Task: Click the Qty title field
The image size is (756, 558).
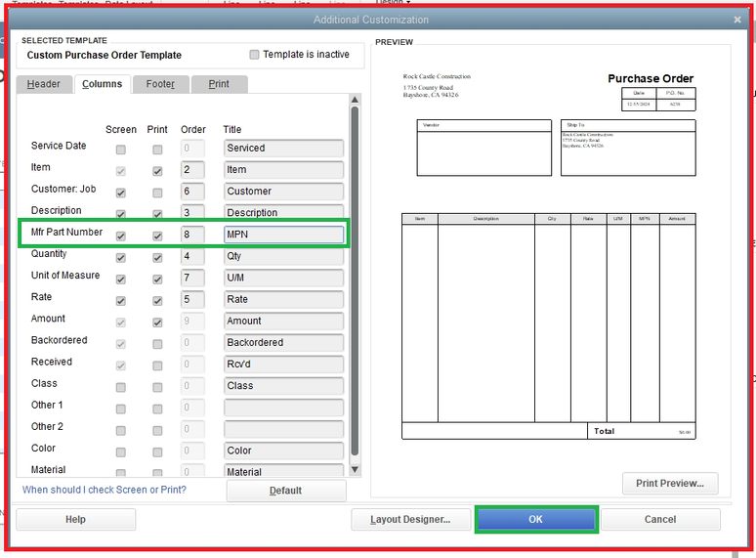Action: (x=284, y=256)
